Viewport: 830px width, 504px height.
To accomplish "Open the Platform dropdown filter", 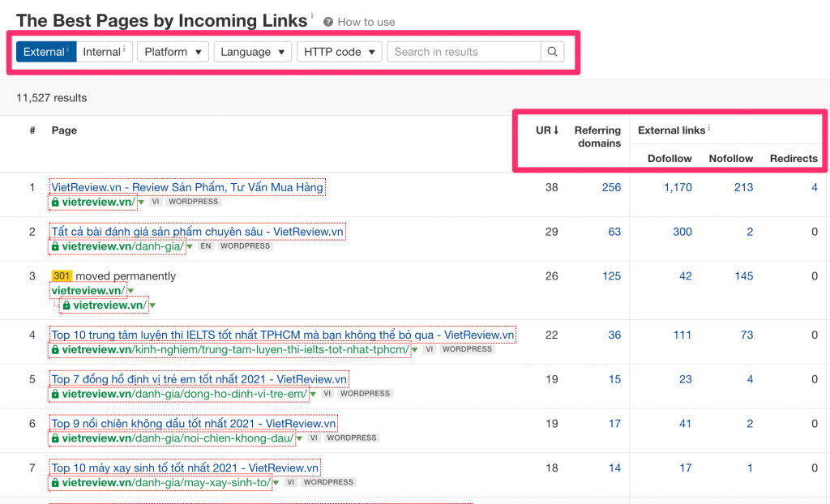I will pyautogui.click(x=173, y=52).
